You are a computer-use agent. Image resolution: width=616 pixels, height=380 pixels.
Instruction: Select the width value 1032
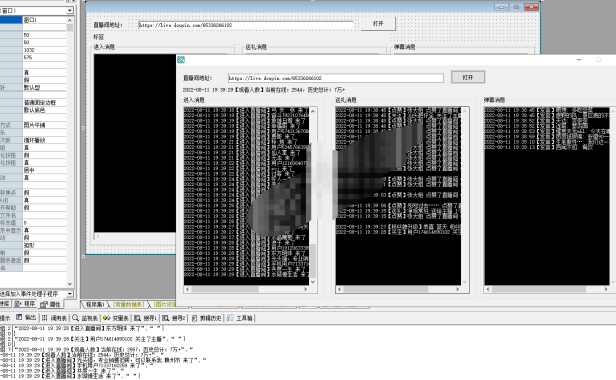[44, 50]
